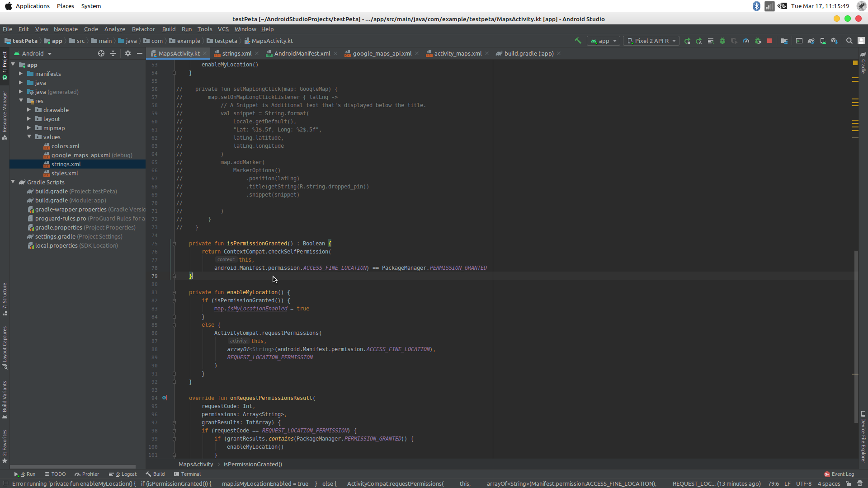The image size is (868, 488).
Task: Toggle the Device File Explorer tab
Action: 863,436
